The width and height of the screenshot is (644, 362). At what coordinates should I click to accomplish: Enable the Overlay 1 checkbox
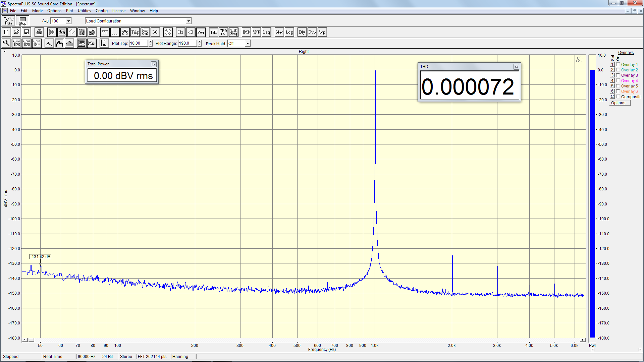point(618,64)
